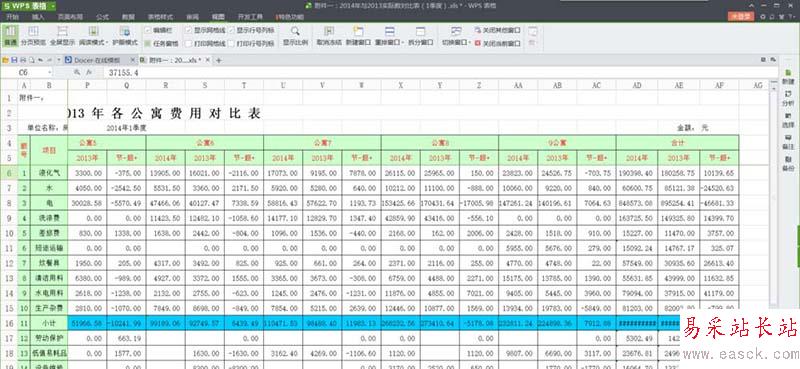Screen dimensions: 800x369
Task: Open the 页面布局 ribbon tab
Action: pyautogui.click(x=70, y=17)
